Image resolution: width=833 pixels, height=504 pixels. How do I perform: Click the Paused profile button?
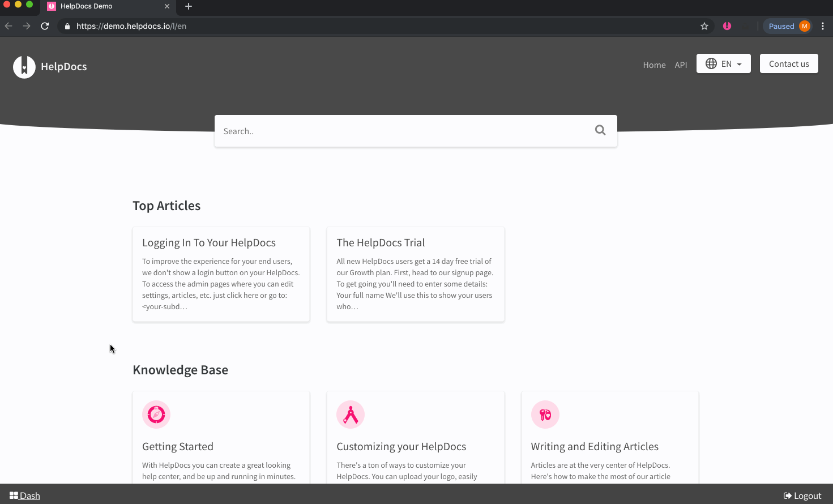pyautogui.click(x=788, y=26)
